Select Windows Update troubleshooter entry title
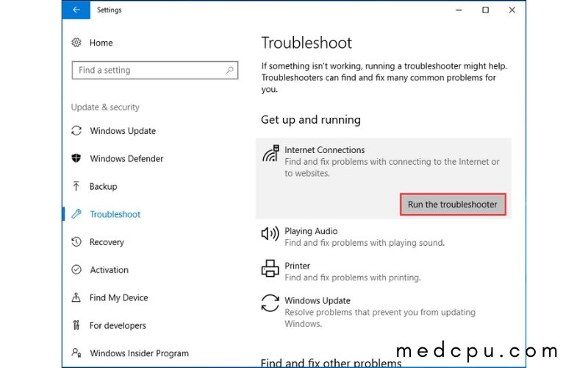The image size is (588, 368). [318, 300]
